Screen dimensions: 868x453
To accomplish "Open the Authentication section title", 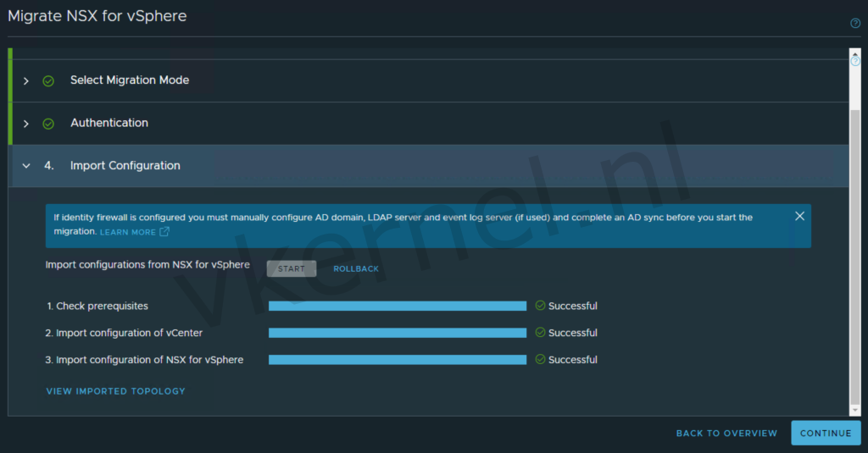I will click(x=109, y=123).
